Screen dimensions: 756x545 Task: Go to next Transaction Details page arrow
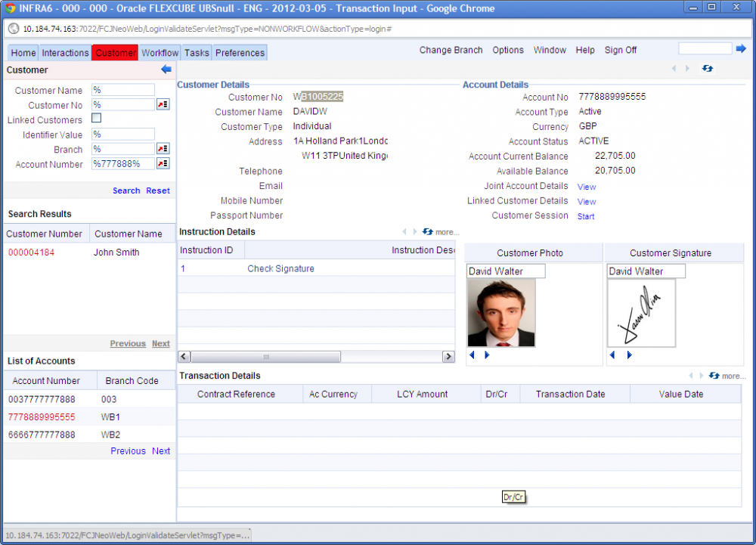pyautogui.click(x=701, y=376)
